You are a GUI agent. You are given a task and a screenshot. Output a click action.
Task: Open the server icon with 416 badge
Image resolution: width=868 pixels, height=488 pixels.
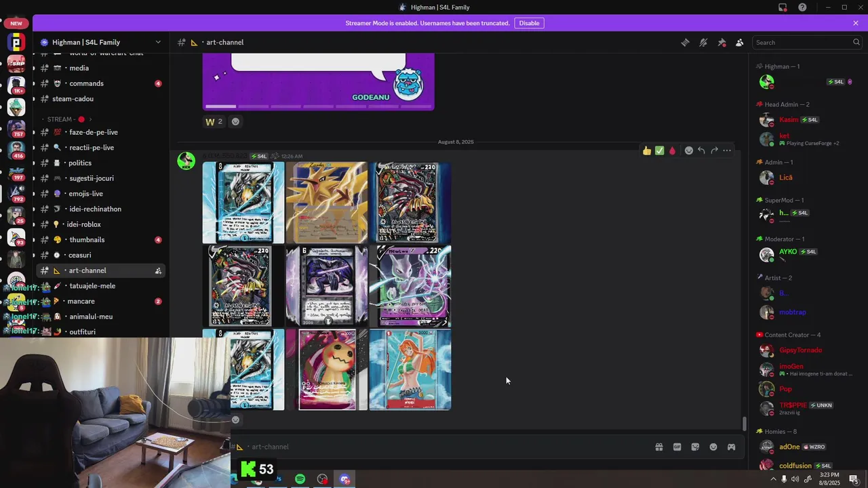pyautogui.click(x=16, y=150)
